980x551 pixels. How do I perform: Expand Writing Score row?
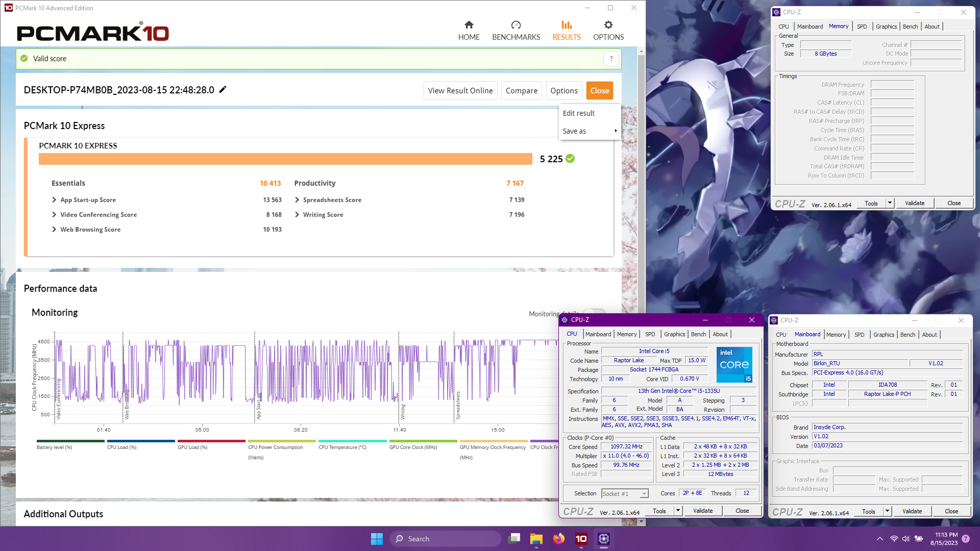[x=297, y=214]
